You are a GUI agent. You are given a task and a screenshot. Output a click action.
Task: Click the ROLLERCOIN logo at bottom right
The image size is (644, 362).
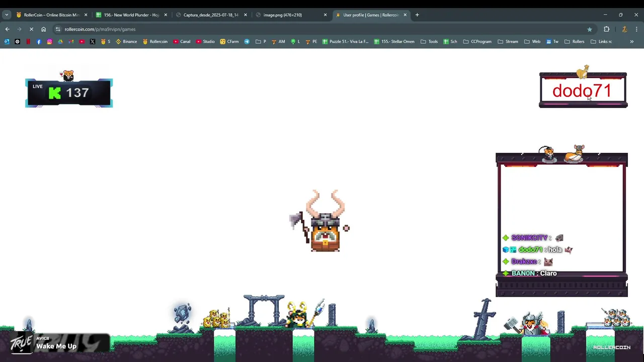(612, 347)
